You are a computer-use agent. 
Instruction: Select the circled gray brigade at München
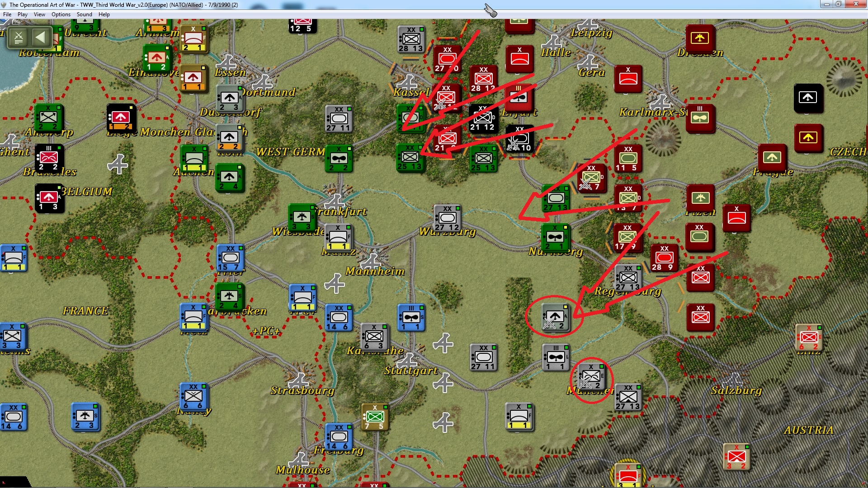click(592, 377)
